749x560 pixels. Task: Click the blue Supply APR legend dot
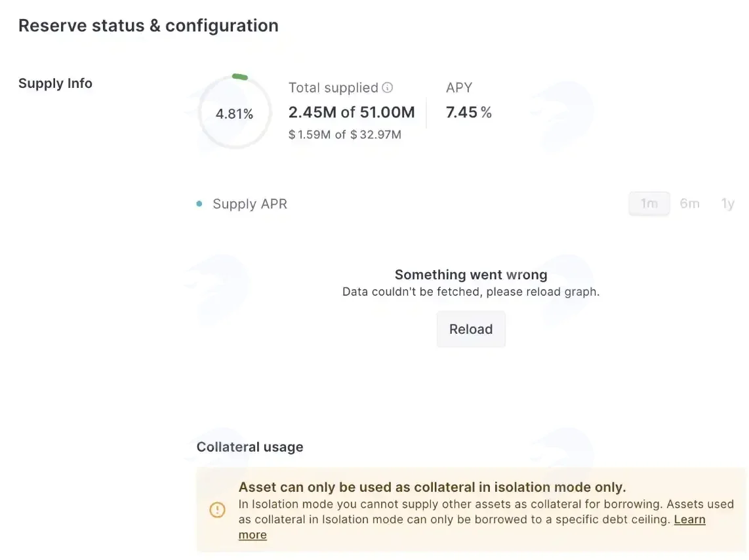click(199, 204)
